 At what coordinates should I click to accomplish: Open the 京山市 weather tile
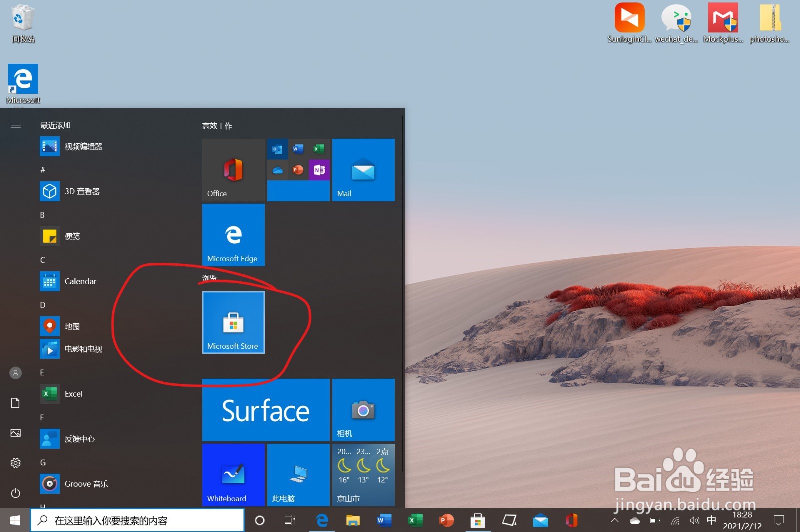click(363, 475)
